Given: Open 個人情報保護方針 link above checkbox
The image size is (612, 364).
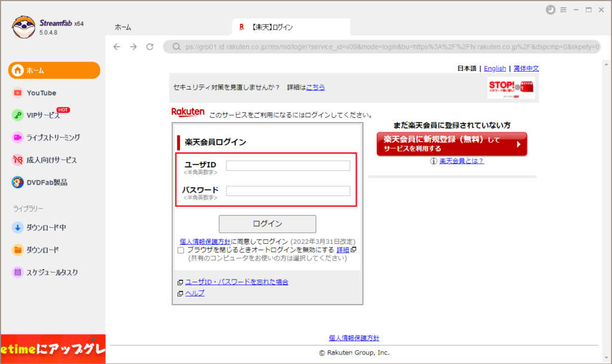Looking at the screenshot, I should click(x=205, y=241).
